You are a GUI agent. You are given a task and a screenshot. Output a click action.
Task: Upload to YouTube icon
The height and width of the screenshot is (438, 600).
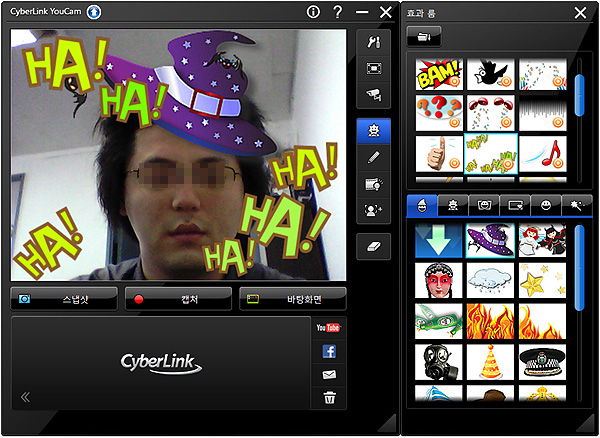tap(328, 328)
